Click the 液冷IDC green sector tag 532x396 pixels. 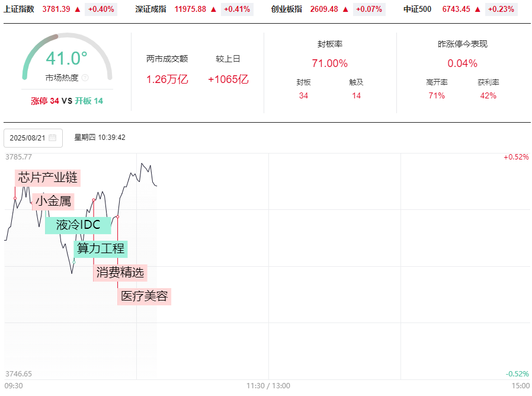pos(78,225)
